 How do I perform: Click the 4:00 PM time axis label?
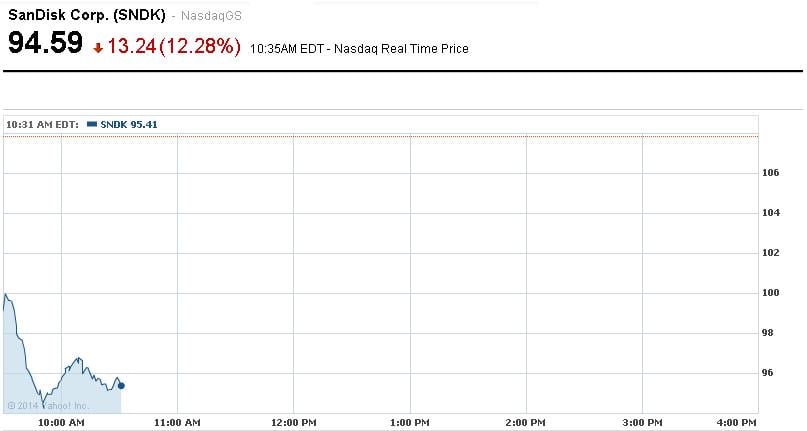click(757, 423)
